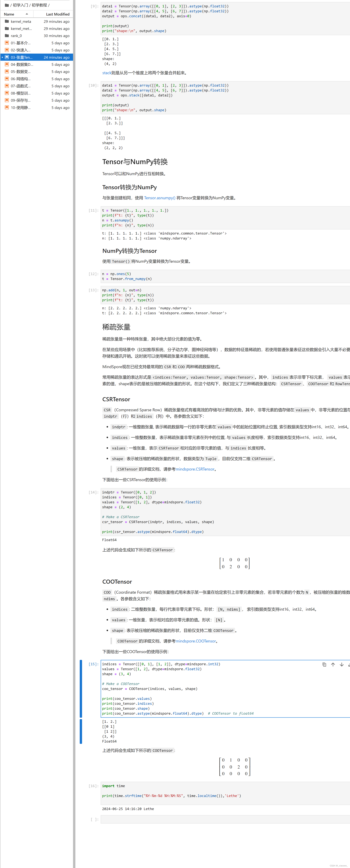350x868 pixels.
Task: Navigate to 初学入门 in breadcrumb
Action: coord(20,5)
